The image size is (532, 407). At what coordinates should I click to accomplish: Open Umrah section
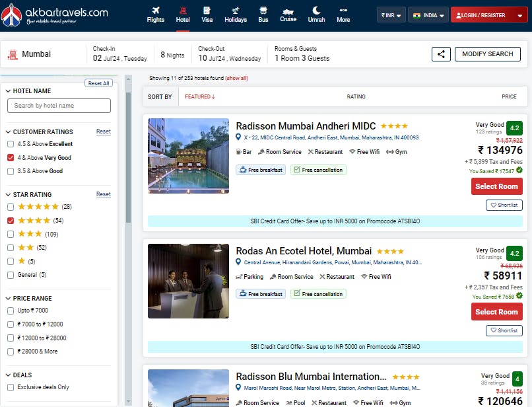tap(316, 15)
